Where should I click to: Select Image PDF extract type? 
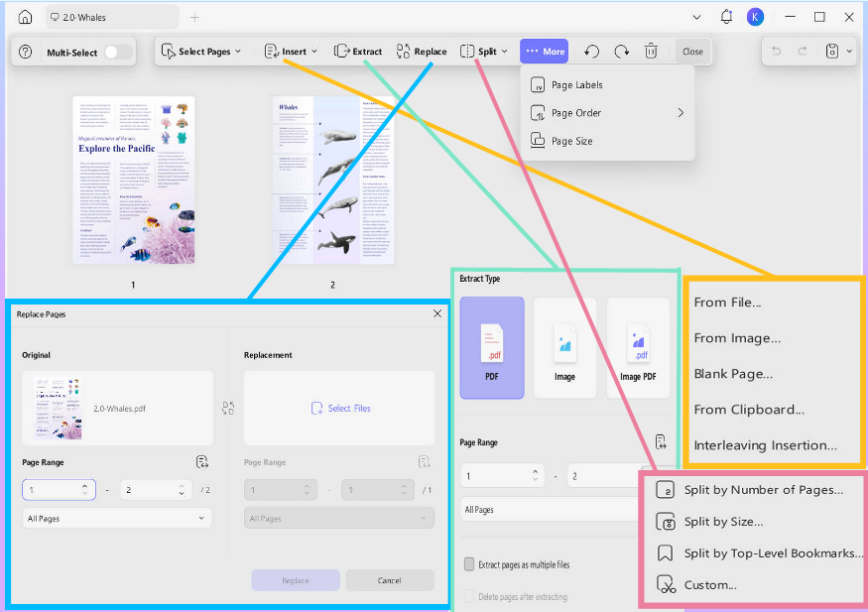638,347
